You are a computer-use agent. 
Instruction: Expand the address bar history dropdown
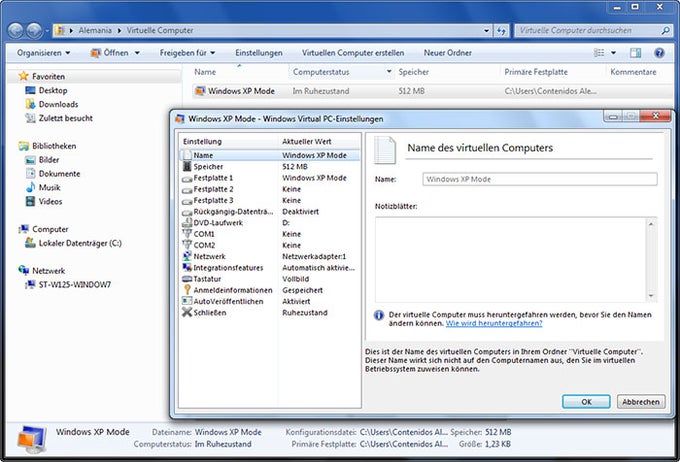486,31
